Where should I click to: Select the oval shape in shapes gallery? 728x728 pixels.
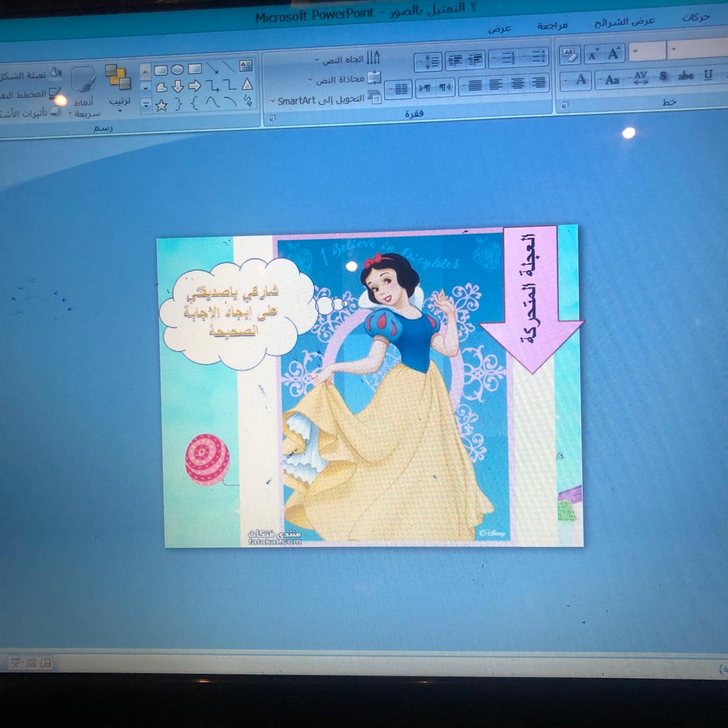point(177,69)
